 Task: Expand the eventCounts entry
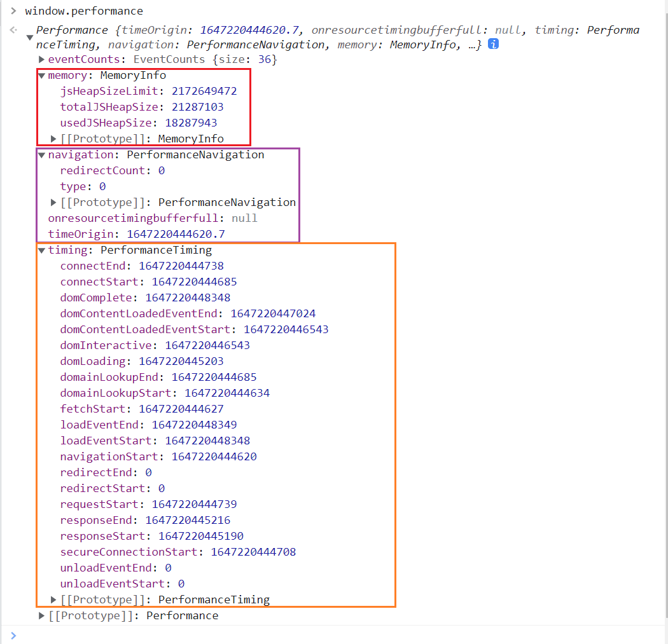click(x=41, y=59)
